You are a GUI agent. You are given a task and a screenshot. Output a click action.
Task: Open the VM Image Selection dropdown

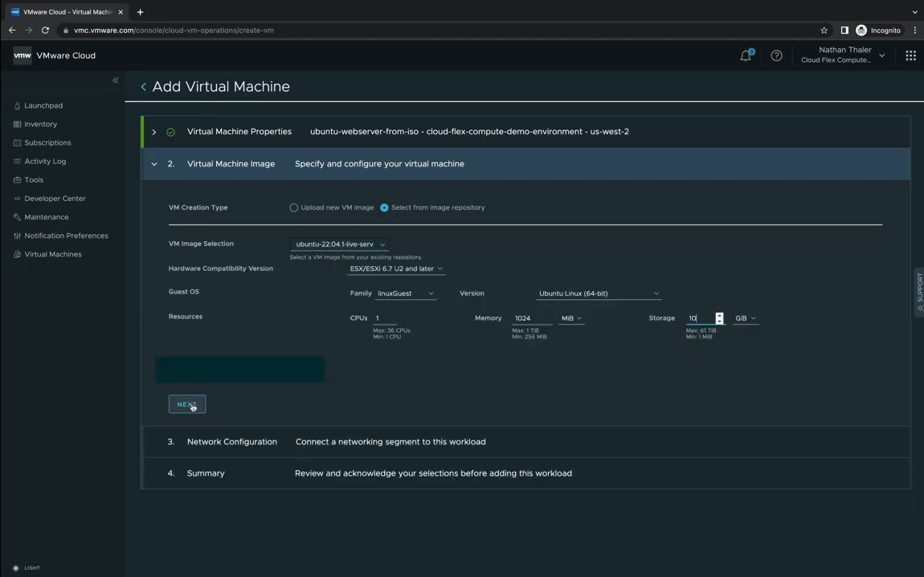pos(339,244)
